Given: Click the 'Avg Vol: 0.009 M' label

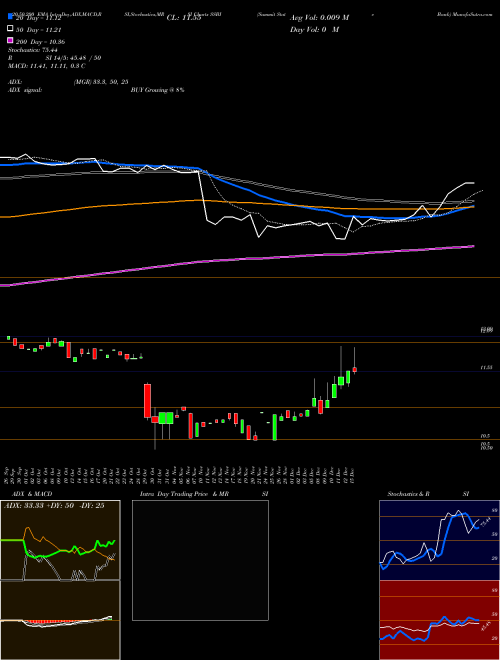Looking at the screenshot, I should (319, 18).
